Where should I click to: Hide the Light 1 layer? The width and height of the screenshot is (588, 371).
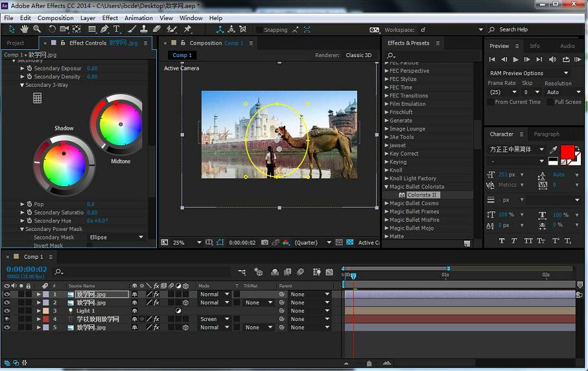7,311
